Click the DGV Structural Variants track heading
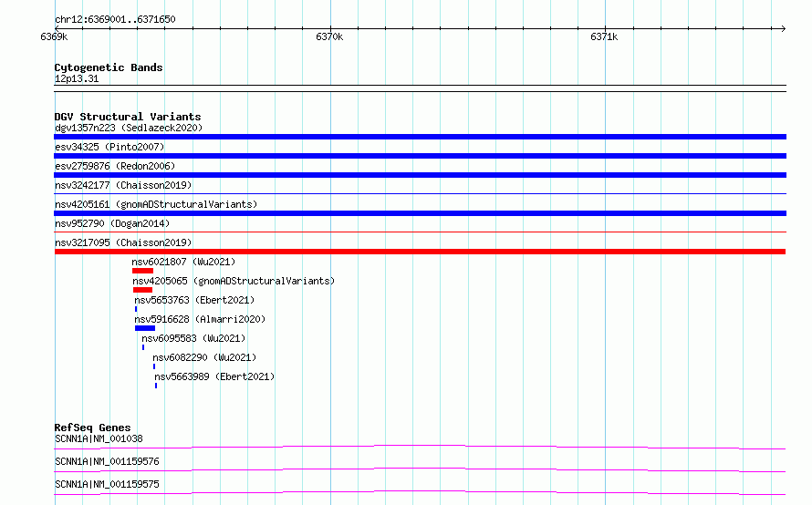Image resolution: width=812 pixels, height=505 pixels. pos(128,117)
